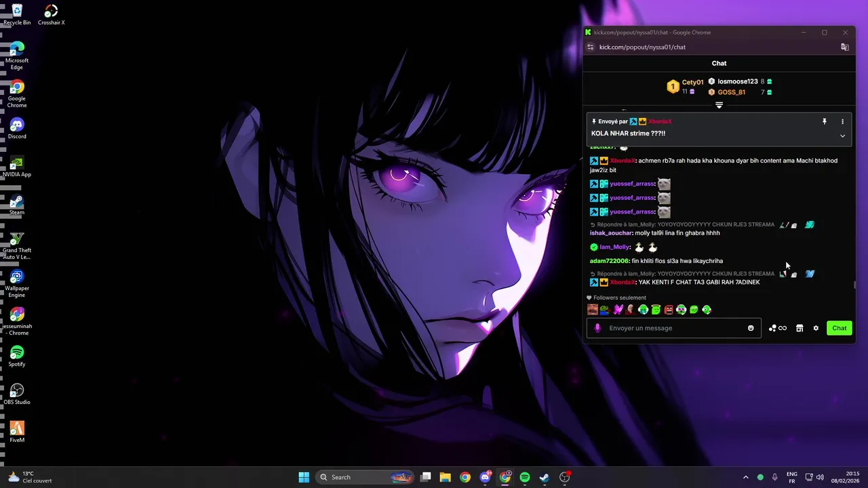Open Discord from the taskbar

485,477
